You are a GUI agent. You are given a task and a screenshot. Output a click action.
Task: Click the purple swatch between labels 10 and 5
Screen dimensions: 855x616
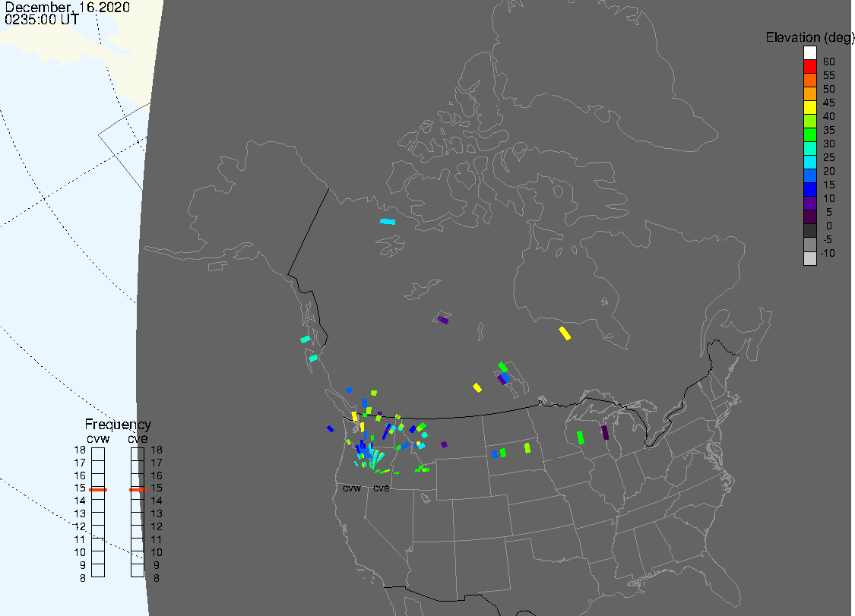(x=809, y=203)
